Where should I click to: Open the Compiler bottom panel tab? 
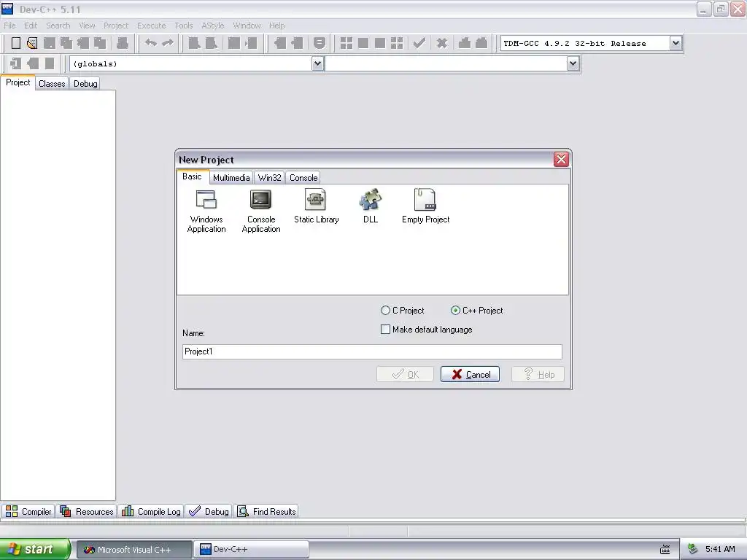28,511
